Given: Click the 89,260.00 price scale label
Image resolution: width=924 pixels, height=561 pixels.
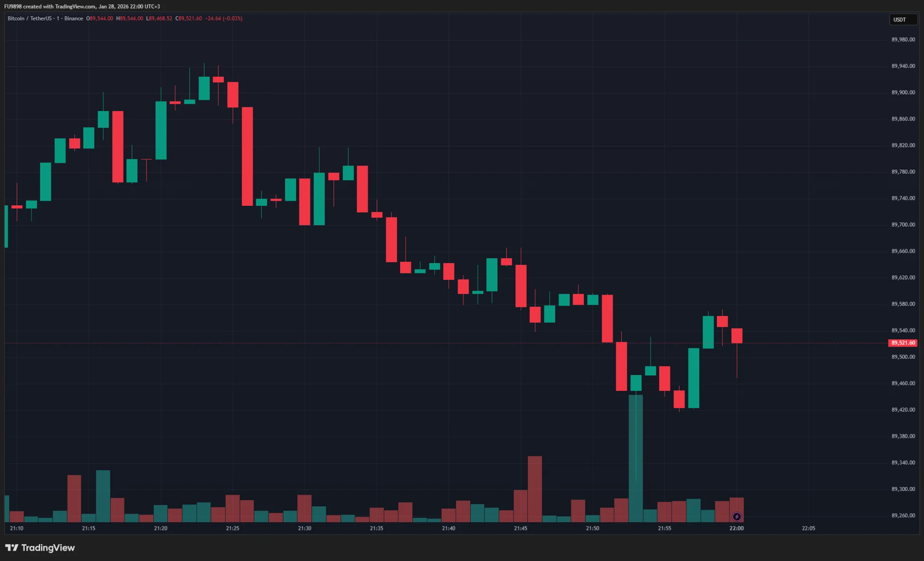Looking at the screenshot, I should (903, 515).
